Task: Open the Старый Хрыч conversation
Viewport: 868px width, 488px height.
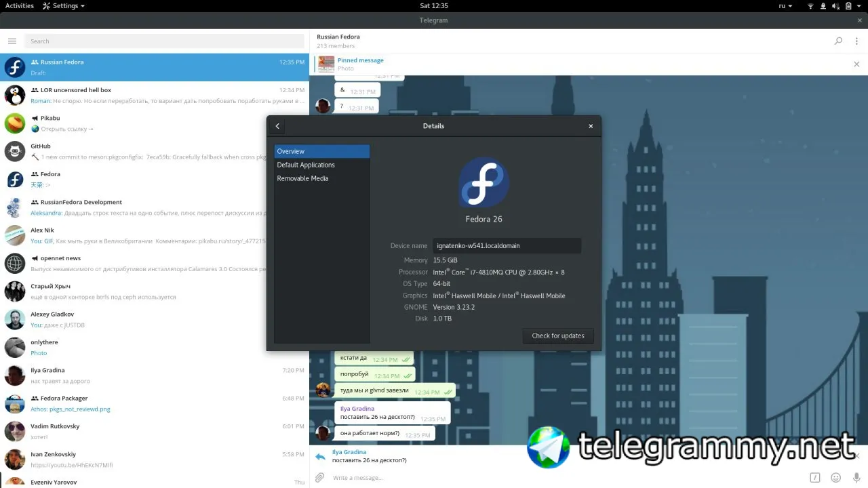Action: (x=155, y=291)
